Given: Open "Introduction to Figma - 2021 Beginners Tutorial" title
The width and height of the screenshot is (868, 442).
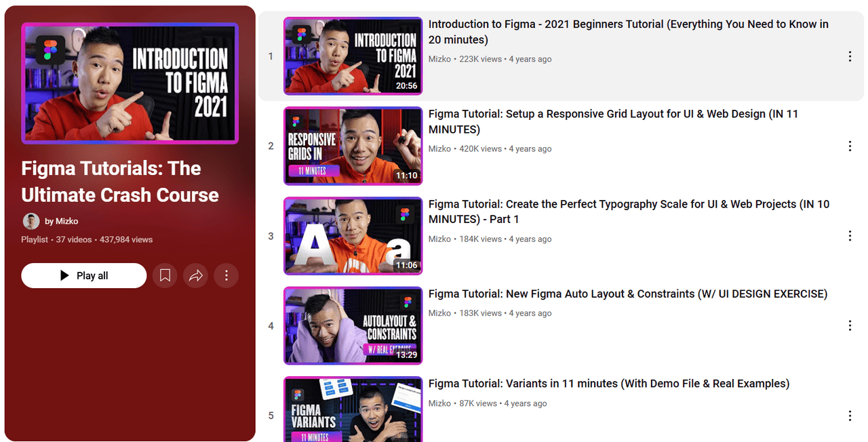Looking at the screenshot, I should pyautogui.click(x=629, y=32).
